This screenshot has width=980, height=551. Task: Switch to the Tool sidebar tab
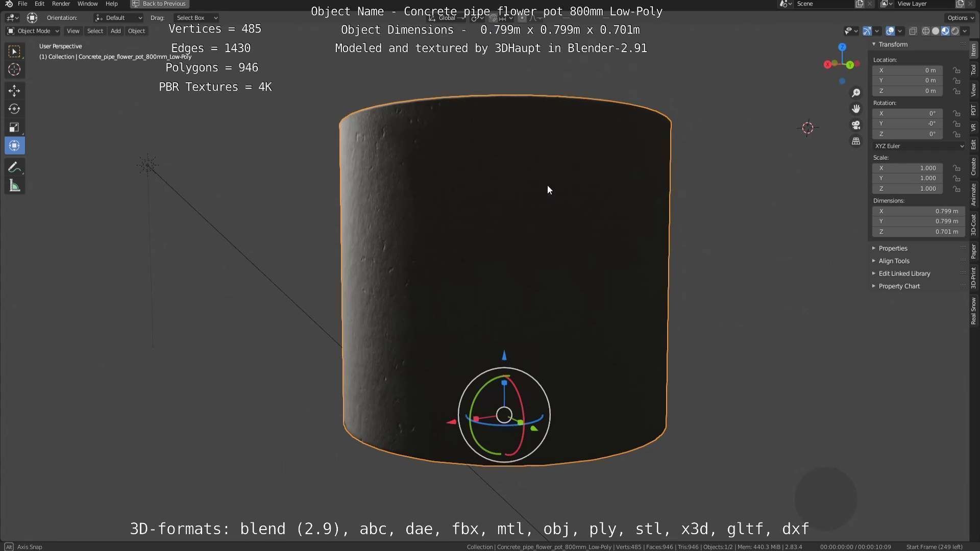pyautogui.click(x=973, y=69)
